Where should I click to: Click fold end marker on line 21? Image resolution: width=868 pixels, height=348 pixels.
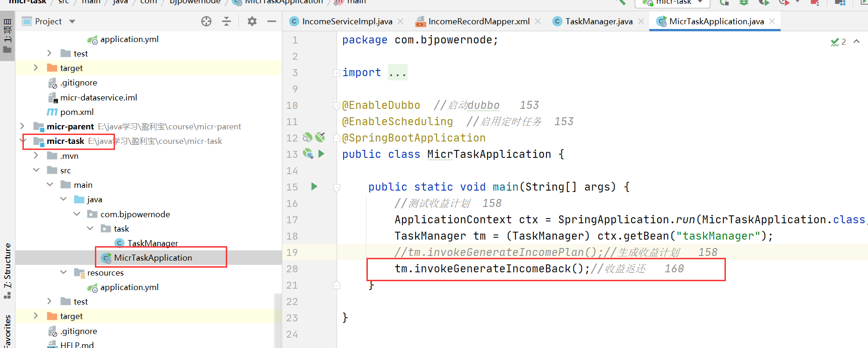[337, 285]
